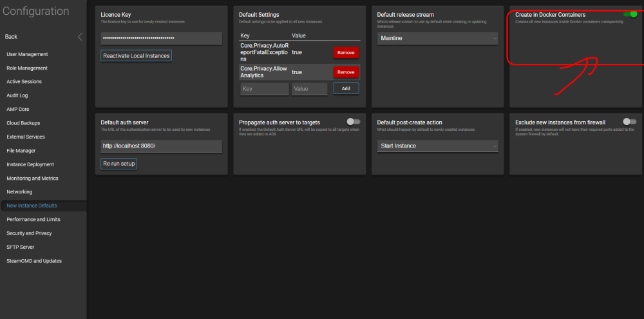Image resolution: width=644 pixels, height=319 pixels.
Task: Remove Core.Privacy.AutoReportFatalExceptions setting
Action: click(x=346, y=53)
